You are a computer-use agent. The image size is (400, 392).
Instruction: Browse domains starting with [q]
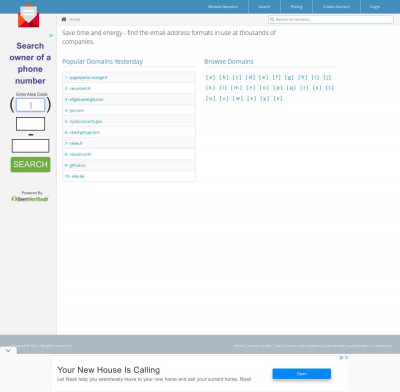coord(291,88)
